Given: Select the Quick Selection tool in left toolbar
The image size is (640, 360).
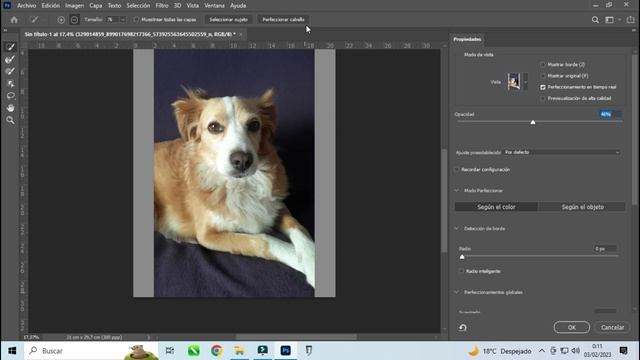Looking at the screenshot, I should [x=10, y=47].
